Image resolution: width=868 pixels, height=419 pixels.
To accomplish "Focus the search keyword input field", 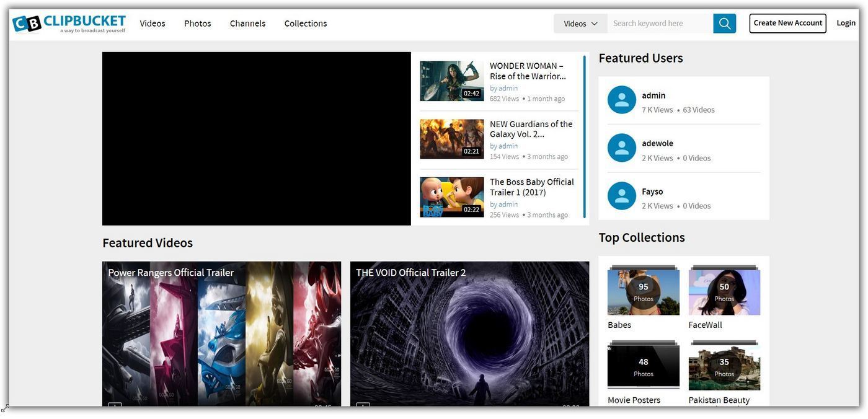I will (x=660, y=24).
